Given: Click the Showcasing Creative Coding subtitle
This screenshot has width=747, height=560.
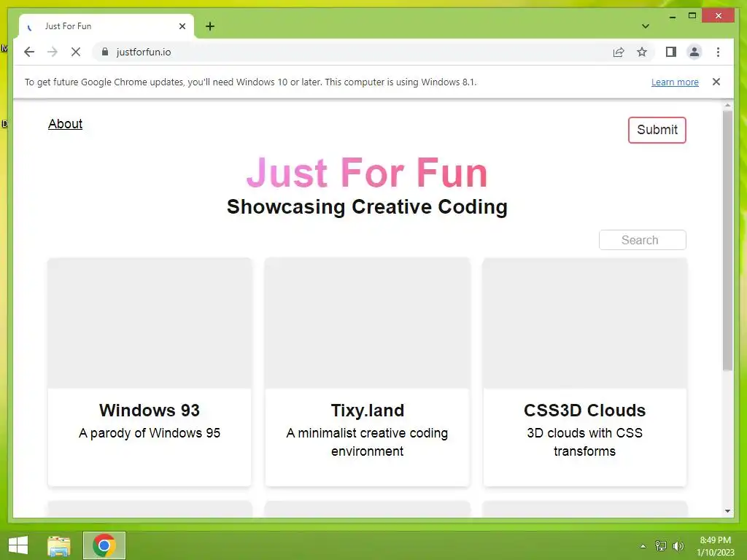Looking at the screenshot, I should (367, 206).
